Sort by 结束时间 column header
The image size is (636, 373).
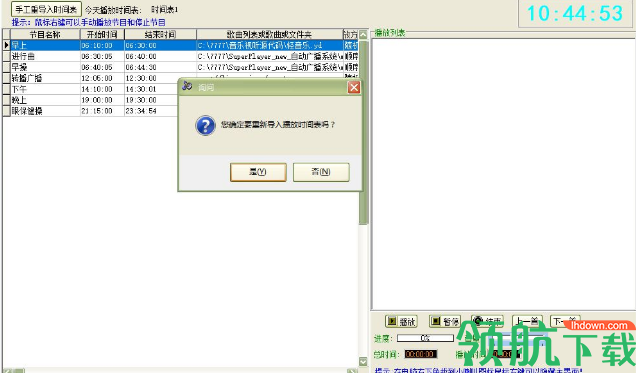coord(160,34)
